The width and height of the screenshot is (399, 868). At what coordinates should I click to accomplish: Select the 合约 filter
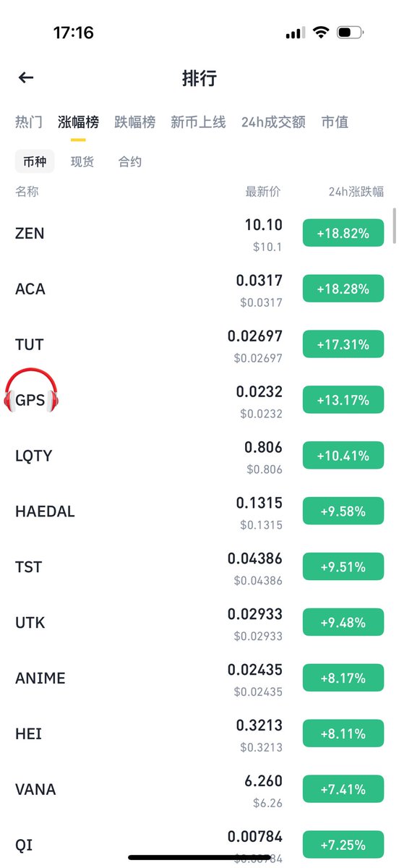[130, 161]
